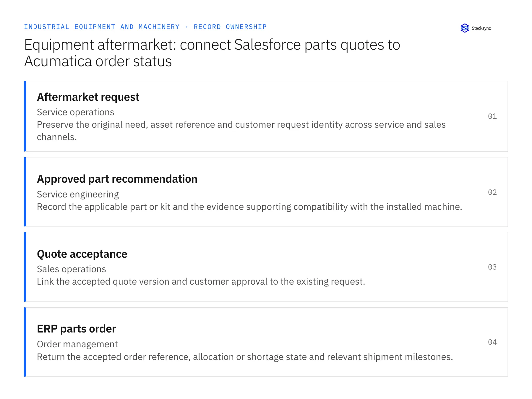Click the 'Return the accepted order reference' description
This screenshot has width=532, height=399.
(245, 357)
